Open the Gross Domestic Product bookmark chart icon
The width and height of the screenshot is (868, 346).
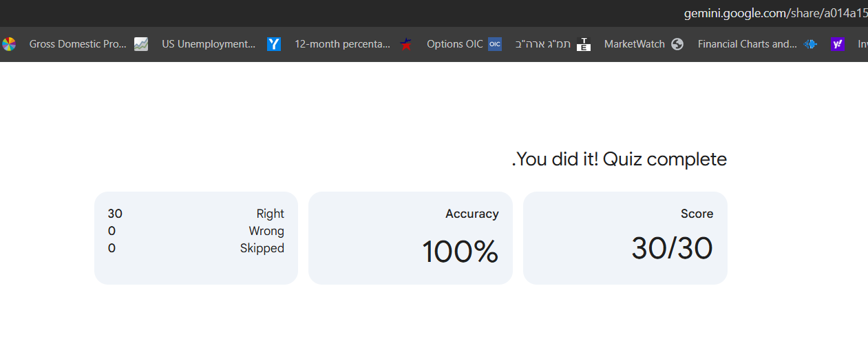[x=141, y=44]
